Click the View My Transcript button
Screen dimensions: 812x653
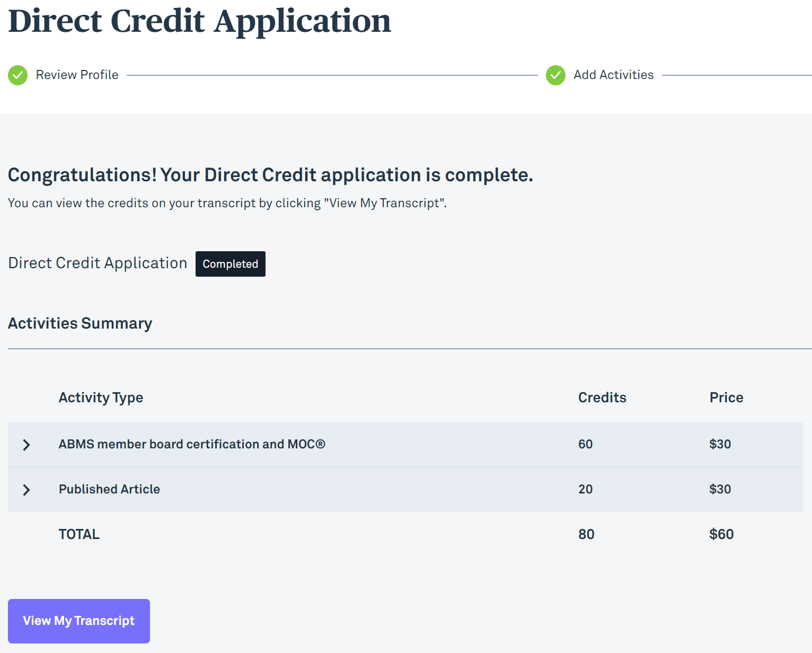pyautogui.click(x=79, y=621)
